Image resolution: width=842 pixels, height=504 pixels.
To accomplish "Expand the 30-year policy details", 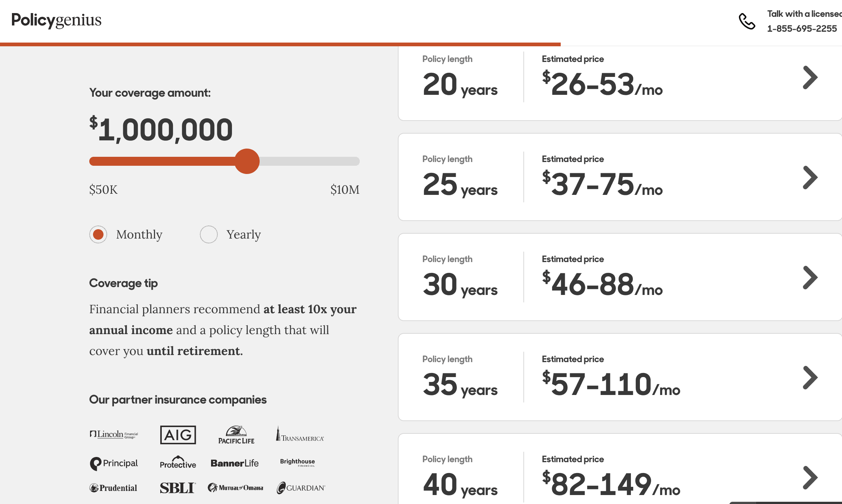I will click(810, 278).
